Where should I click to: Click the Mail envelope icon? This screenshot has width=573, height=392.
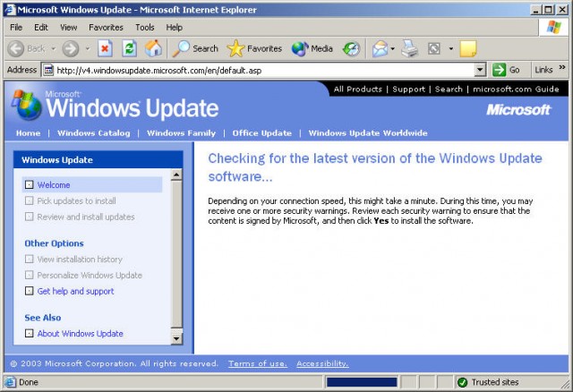click(x=380, y=48)
